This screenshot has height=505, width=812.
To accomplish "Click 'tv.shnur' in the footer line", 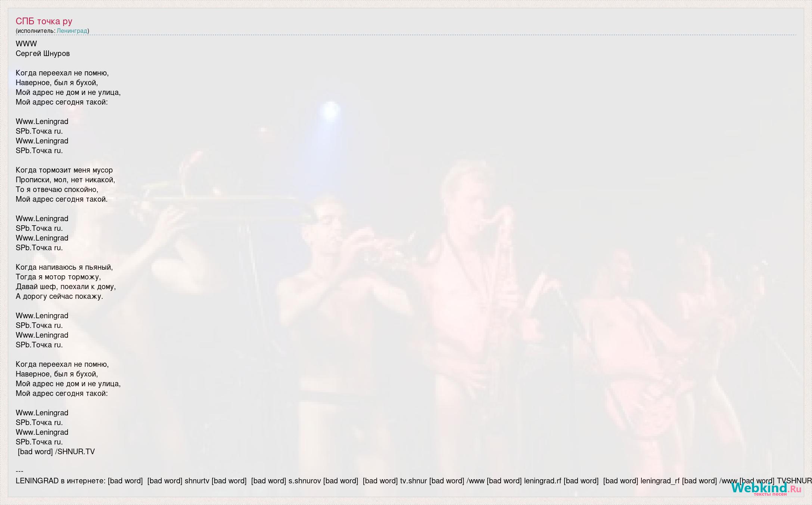I will point(413,481).
